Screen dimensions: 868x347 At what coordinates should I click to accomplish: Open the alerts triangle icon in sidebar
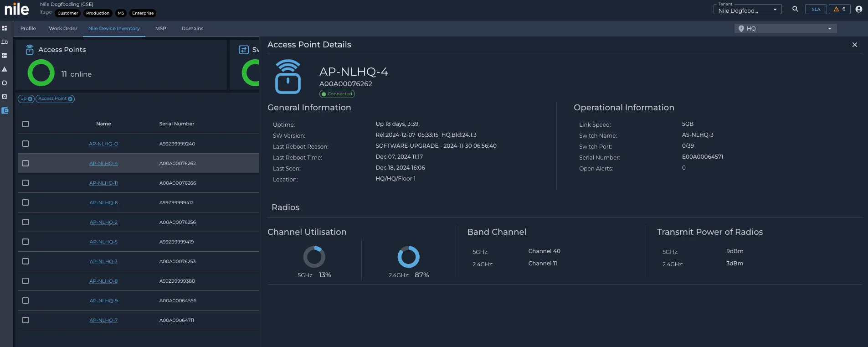pos(5,69)
